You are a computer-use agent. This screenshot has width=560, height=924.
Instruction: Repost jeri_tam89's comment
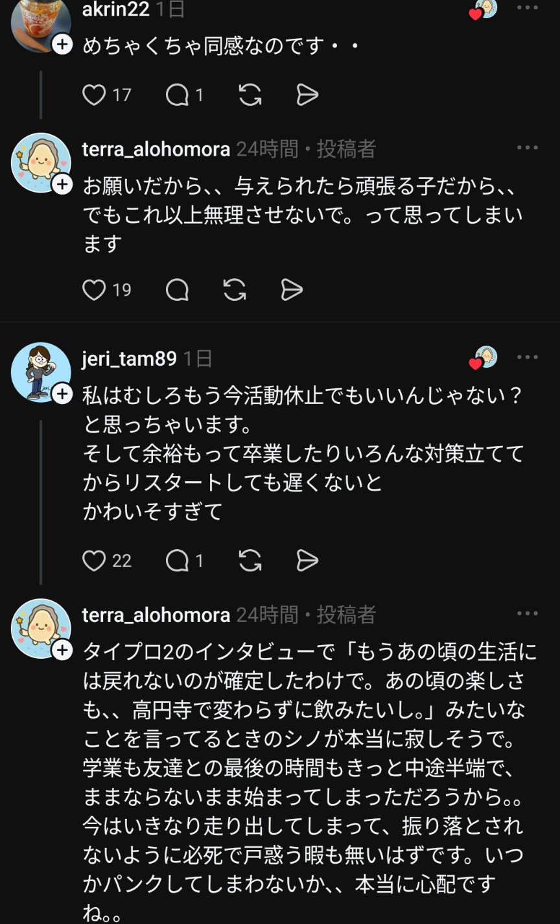tap(250, 560)
